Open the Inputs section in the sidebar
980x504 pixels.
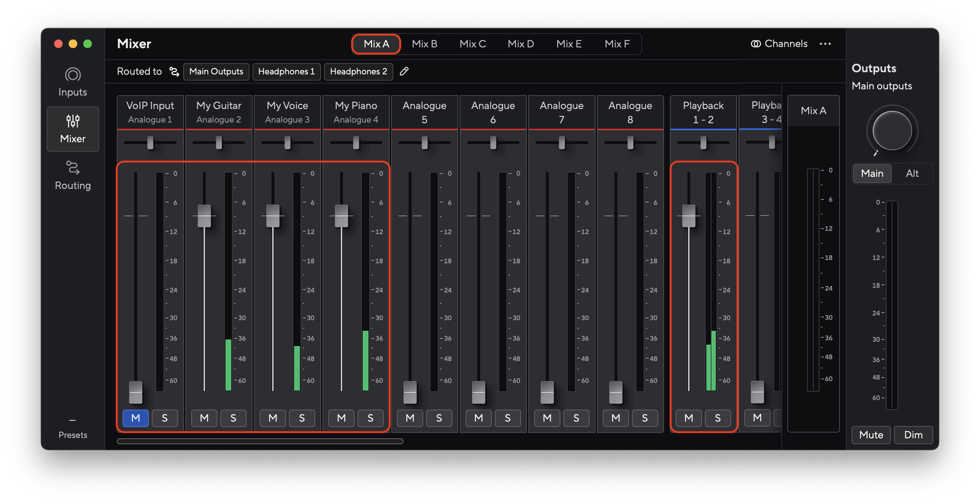(x=73, y=82)
